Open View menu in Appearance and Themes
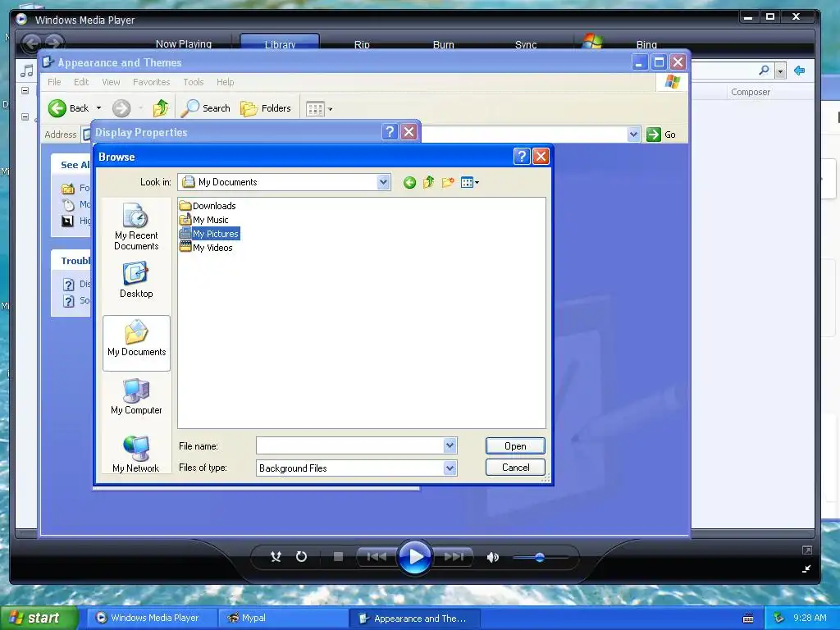The height and width of the screenshot is (630, 840). tap(111, 82)
